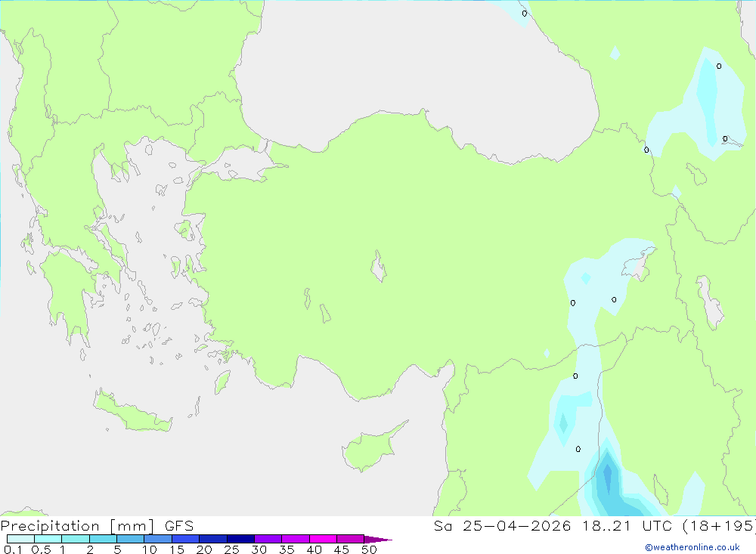
Task: Click the island of Crete on the map
Action: coord(132,412)
